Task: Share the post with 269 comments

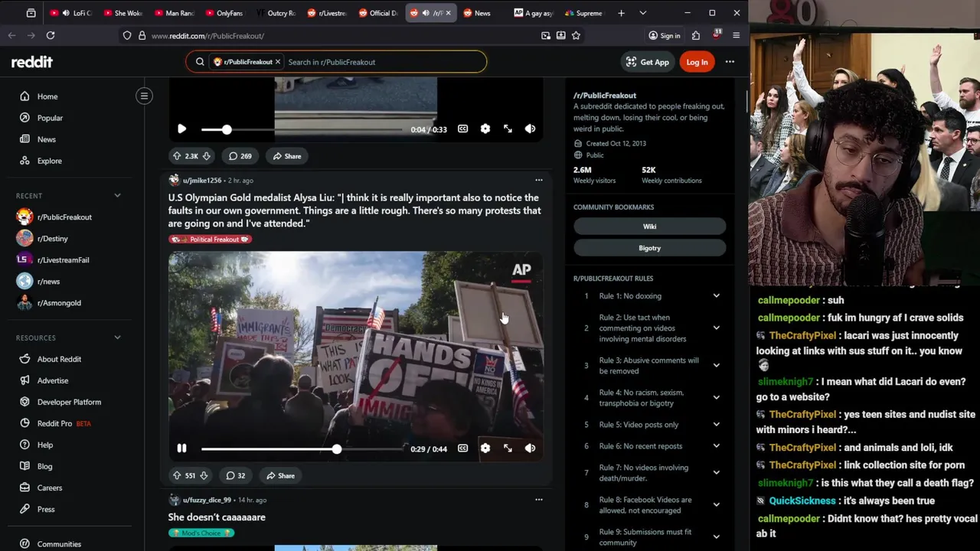Action: tap(287, 156)
